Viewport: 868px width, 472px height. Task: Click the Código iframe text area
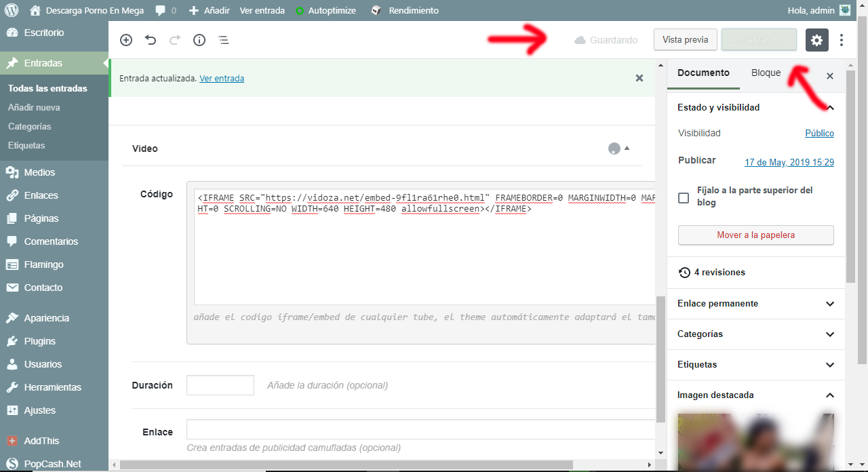point(425,245)
